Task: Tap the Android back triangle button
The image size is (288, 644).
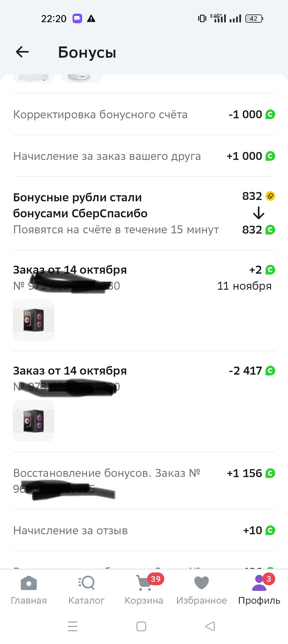Action: click(x=210, y=626)
